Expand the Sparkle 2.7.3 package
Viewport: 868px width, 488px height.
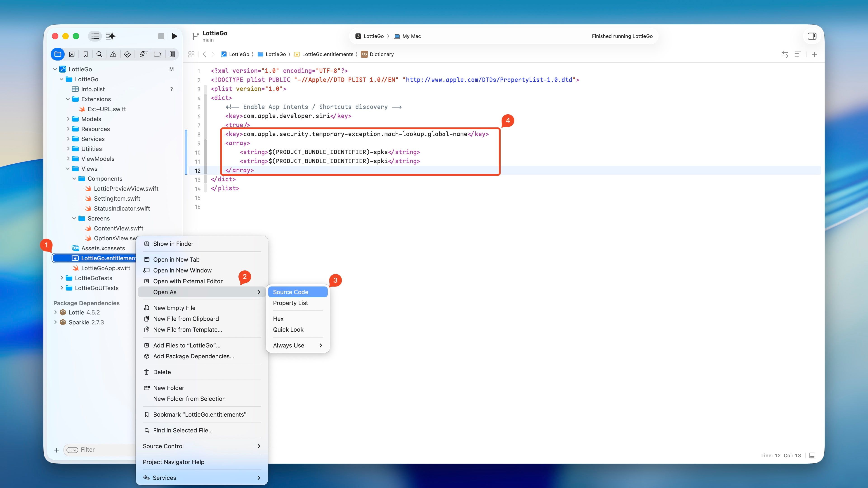coord(56,322)
